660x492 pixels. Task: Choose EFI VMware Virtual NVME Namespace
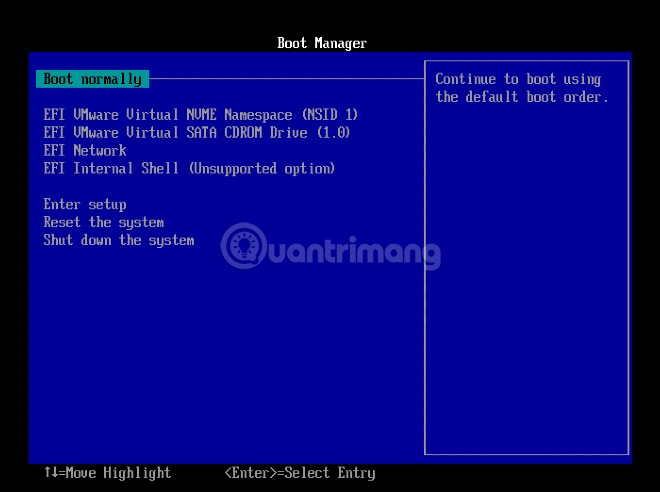click(x=200, y=114)
